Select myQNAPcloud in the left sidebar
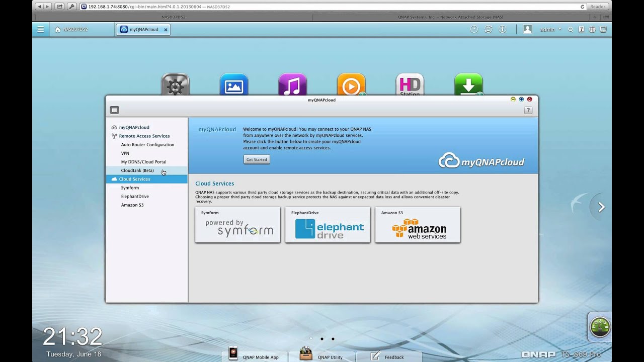This screenshot has width=644, height=362. [x=134, y=127]
